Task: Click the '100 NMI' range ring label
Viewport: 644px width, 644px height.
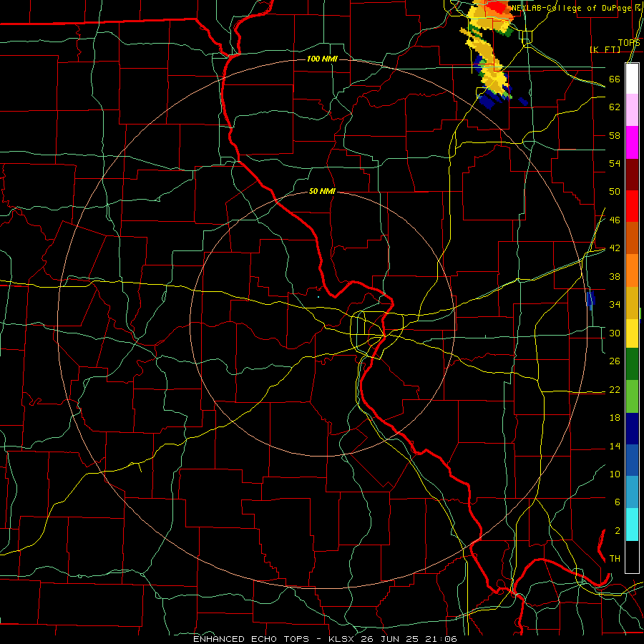Action: [322, 59]
